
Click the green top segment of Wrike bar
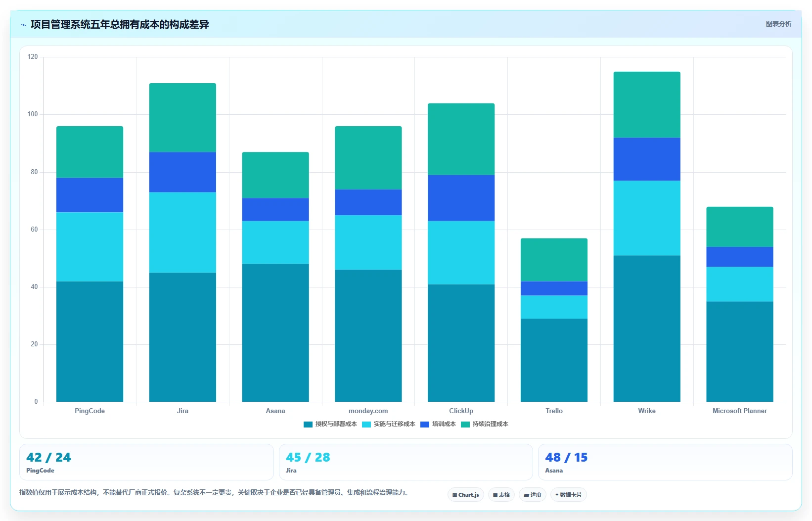(647, 105)
